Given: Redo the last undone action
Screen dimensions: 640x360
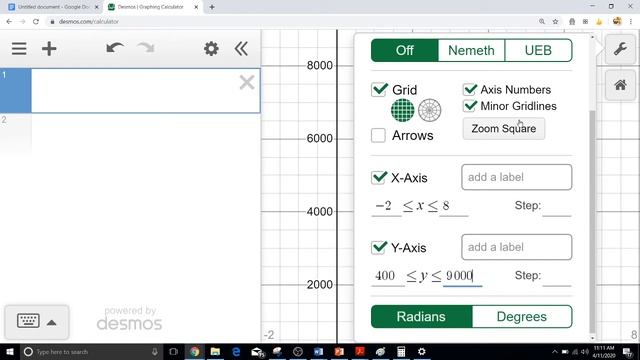Looking at the screenshot, I should pos(146,48).
